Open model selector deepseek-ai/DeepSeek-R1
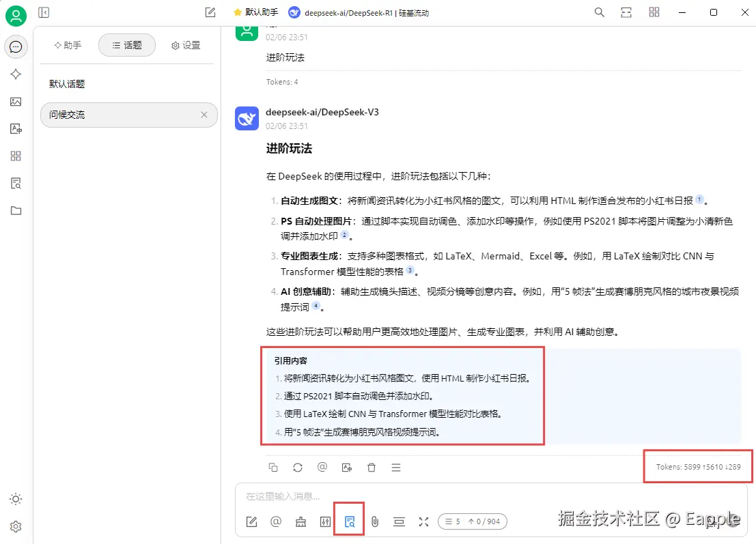 pyautogui.click(x=359, y=13)
